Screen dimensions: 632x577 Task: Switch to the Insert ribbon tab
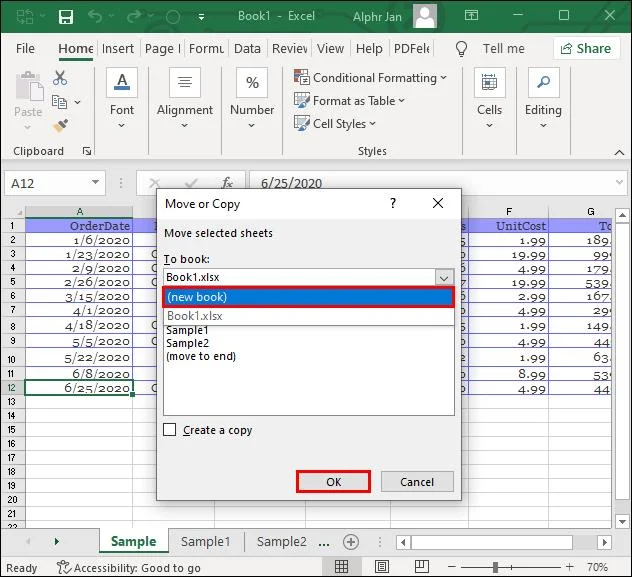click(118, 48)
